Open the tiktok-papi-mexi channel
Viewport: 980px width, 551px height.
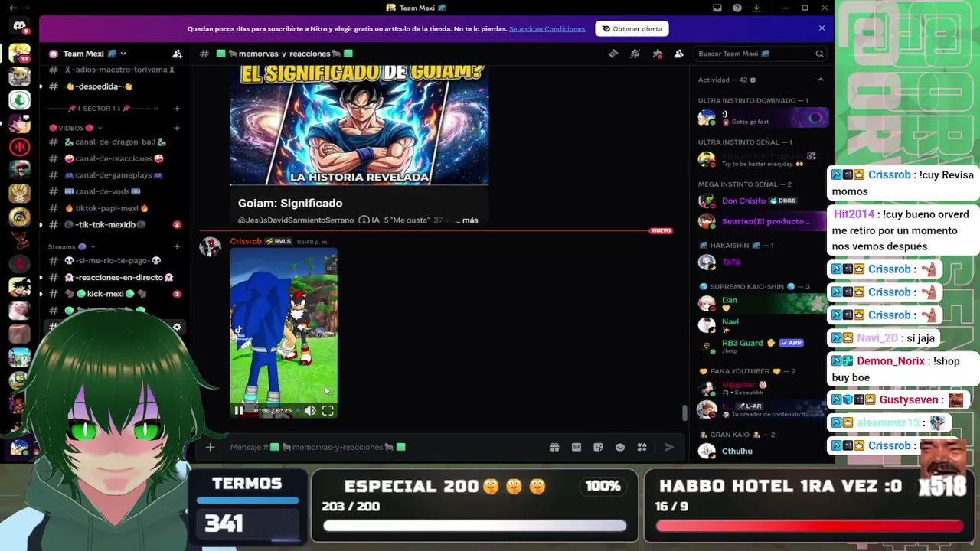point(115,208)
